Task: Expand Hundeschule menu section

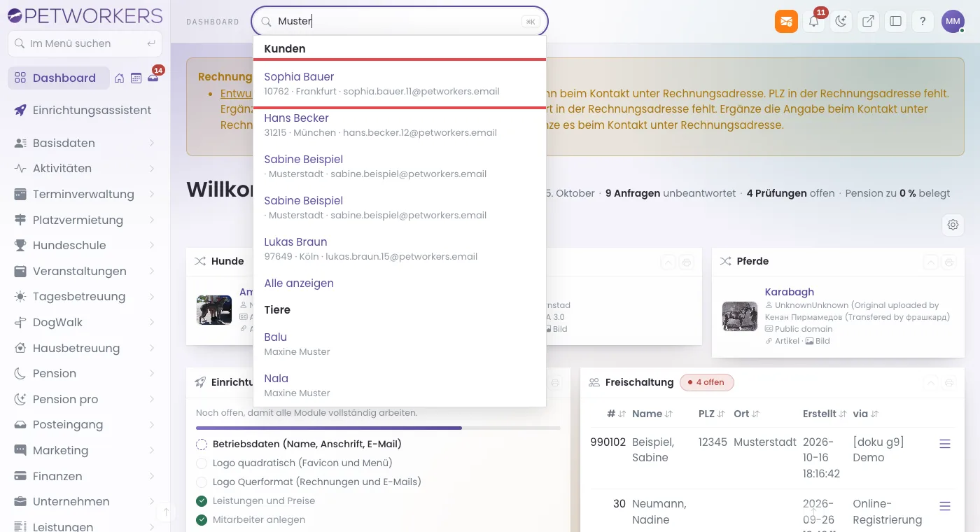Action: 85,245
